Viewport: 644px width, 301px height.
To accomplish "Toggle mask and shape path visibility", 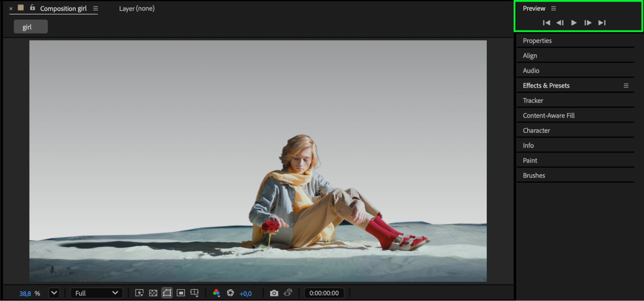I will click(167, 293).
